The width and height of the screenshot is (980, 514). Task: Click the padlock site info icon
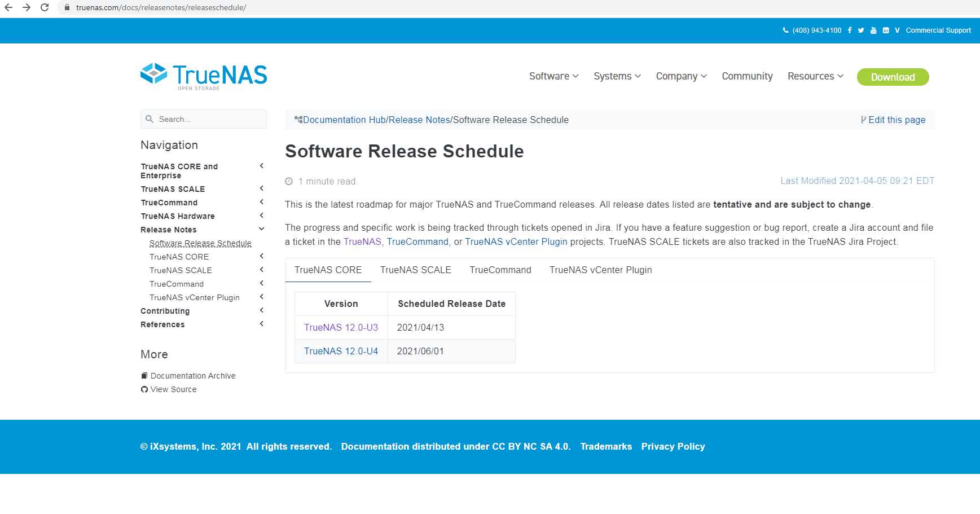click(67, 7)
